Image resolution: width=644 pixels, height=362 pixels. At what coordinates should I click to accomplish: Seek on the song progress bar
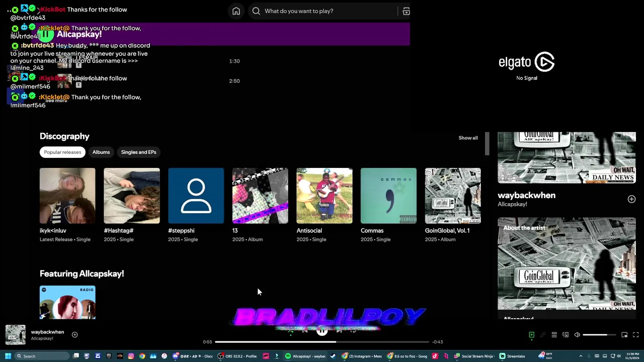click(322, 342)
